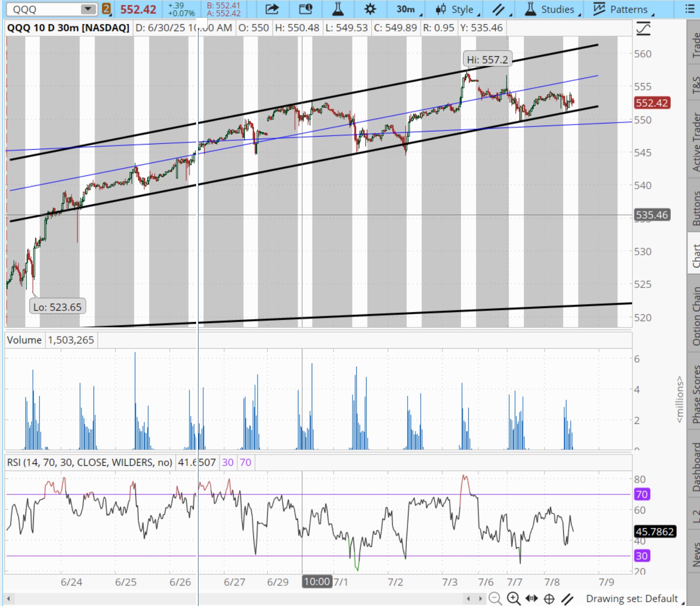Click the share chart arrow icon
The image size is (700, 606).
272,9
